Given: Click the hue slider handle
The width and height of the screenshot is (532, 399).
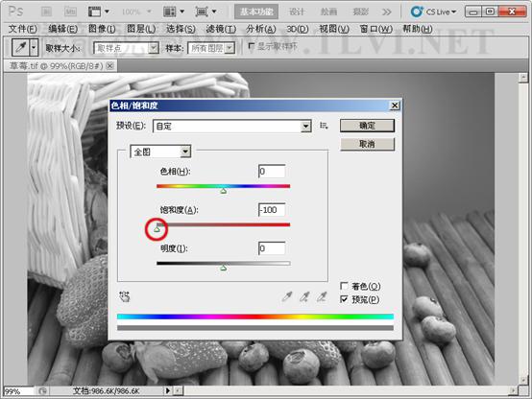Looking at the screenshot, I should point(223,191).
